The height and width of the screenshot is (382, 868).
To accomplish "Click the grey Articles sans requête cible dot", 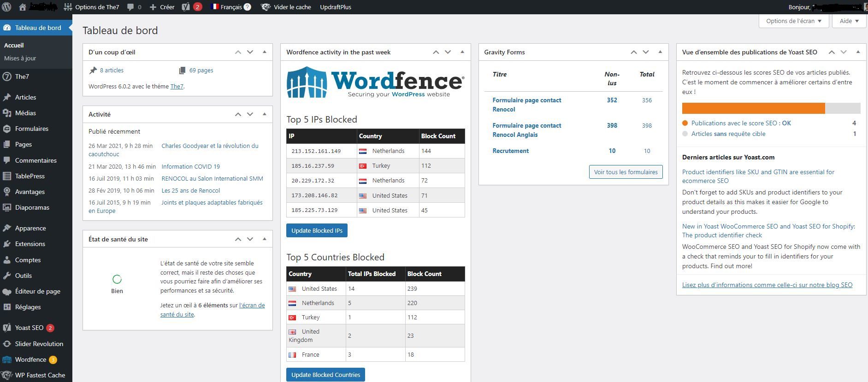I will (x=685, y=134).
